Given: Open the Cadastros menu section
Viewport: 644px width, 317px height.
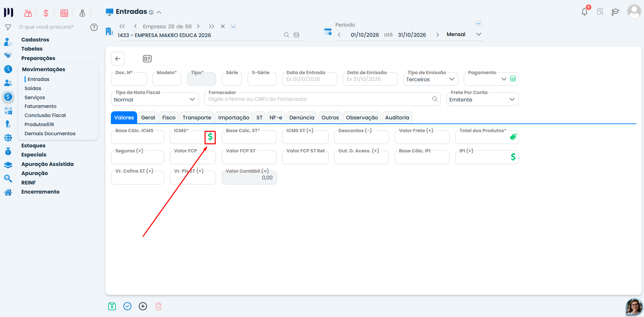Looking at the screenshot, I should click(35, 40).
